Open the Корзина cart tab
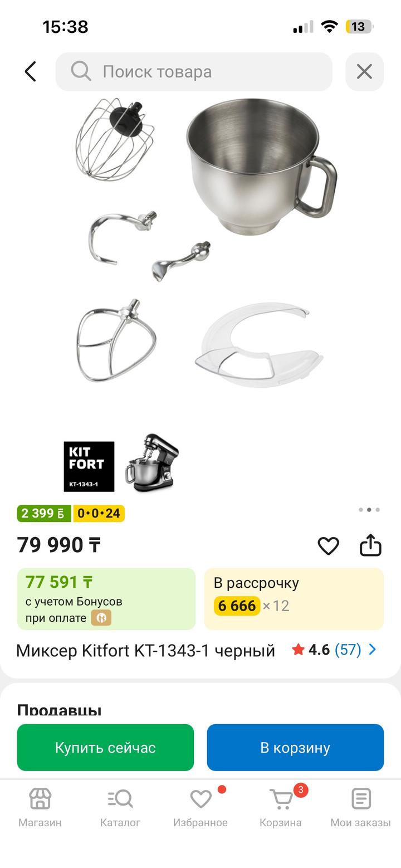Viewport: 401px width, 868px height. coord(281,807)
